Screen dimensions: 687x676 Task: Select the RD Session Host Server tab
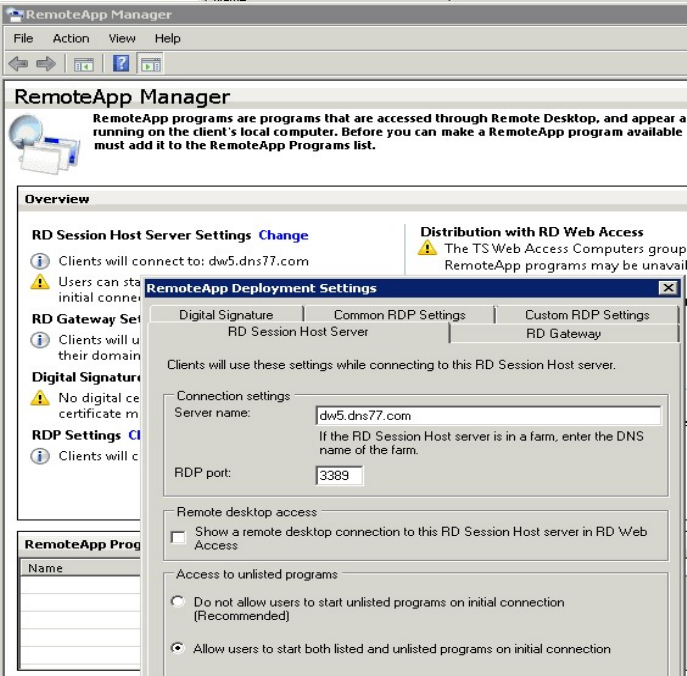click(298, 332)
